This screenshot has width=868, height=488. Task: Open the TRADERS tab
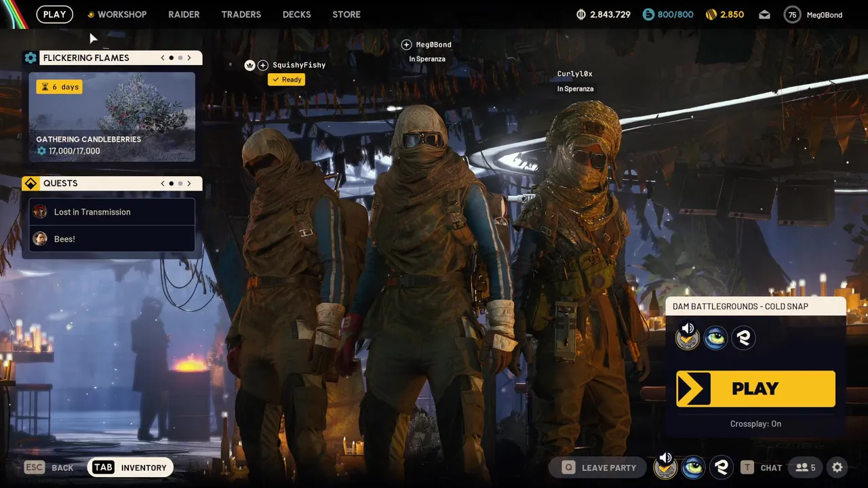pyautogui.click(x=241, y=14)
